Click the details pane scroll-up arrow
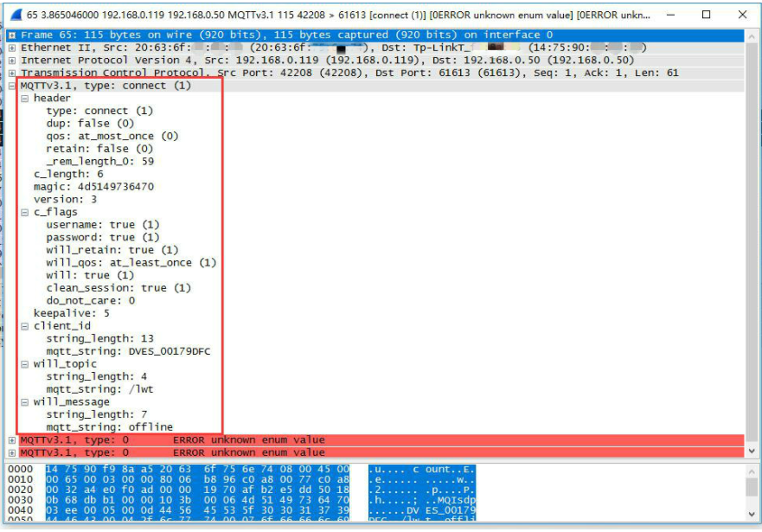762x532 pixels. 751,36
